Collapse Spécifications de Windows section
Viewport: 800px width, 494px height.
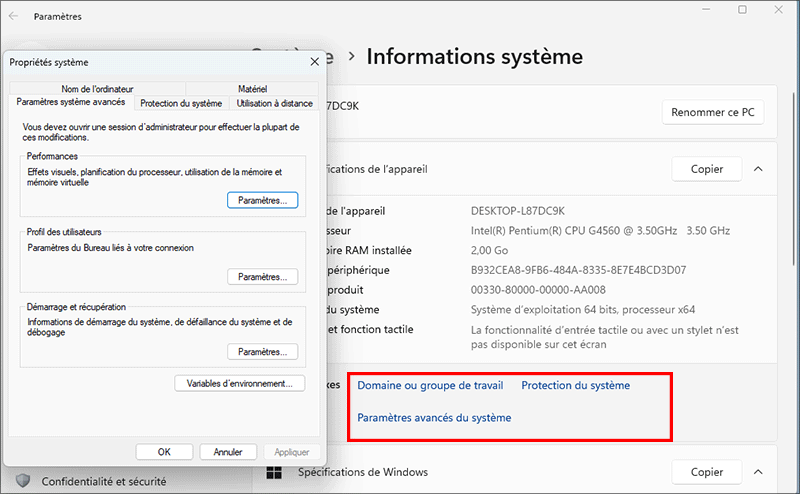pyautogui.click(x=758, y=472)
